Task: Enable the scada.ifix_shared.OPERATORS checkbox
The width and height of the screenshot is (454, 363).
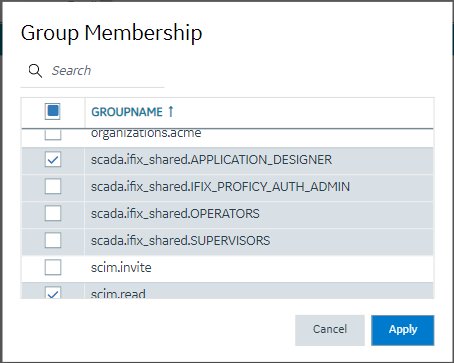Action: pyautogui.click(x=53, y=213)
